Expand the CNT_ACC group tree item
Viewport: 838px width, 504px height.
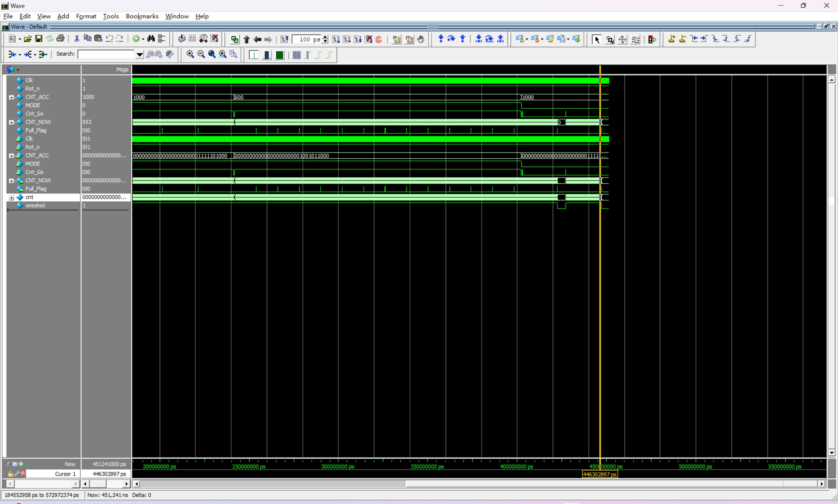tap(11, 97)
